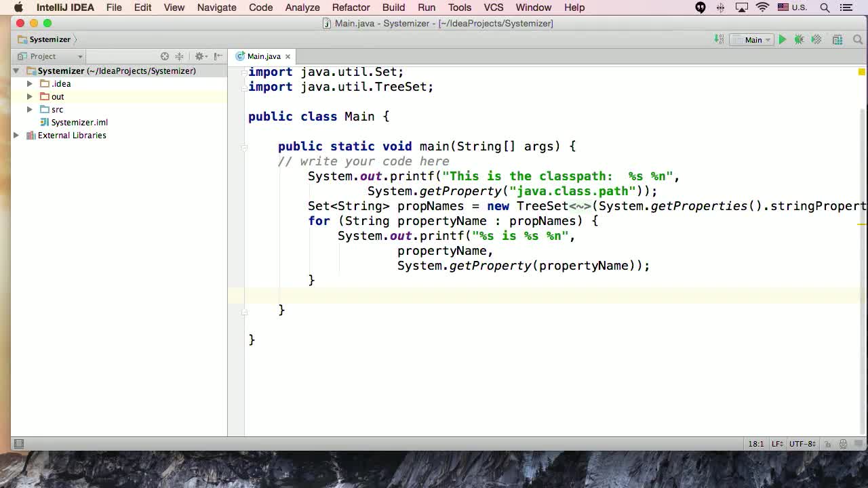Toggle tool window buttons icon in status bar
This screenshot has width=868, height=488.
(x=19, y=444)
